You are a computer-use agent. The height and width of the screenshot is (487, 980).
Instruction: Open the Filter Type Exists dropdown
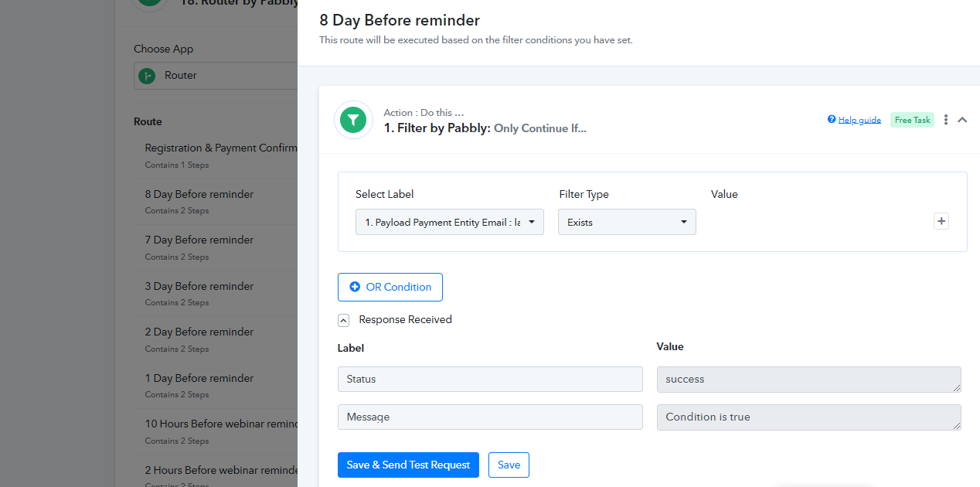[x=627, y=222]
